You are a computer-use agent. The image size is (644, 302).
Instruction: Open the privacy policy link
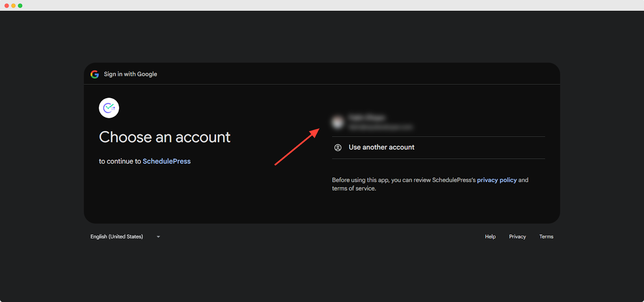pos(497,180)
